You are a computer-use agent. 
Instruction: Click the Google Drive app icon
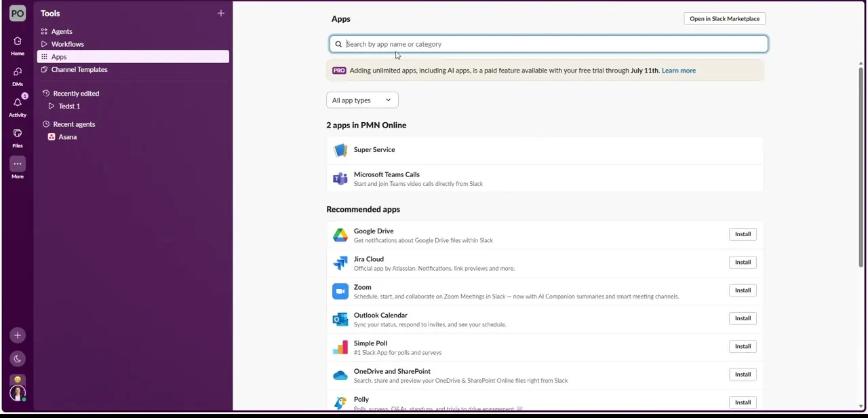tap(340, 235)
